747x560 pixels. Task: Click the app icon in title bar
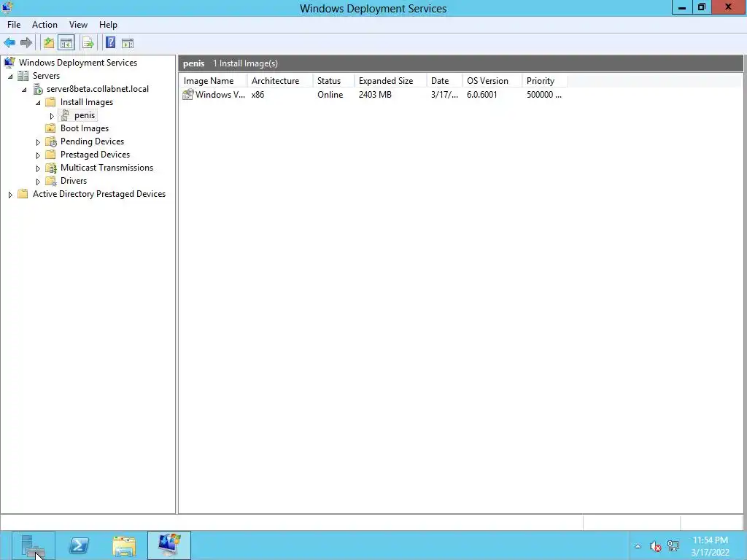coord(7,7)
